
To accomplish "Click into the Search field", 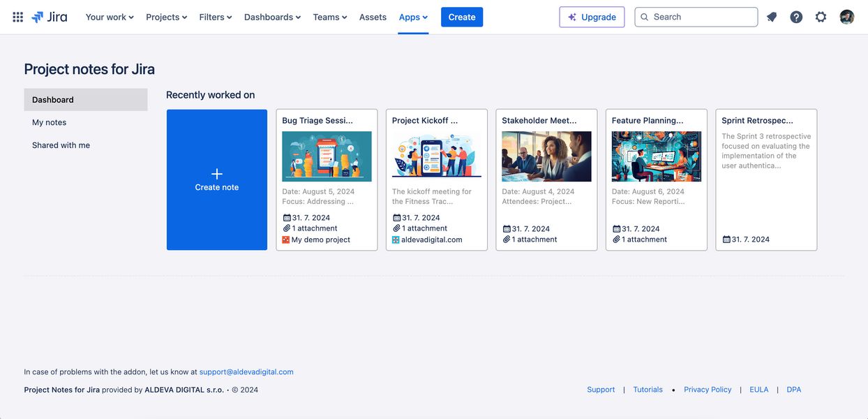I will pyautogui.click(x=696, y=17).
